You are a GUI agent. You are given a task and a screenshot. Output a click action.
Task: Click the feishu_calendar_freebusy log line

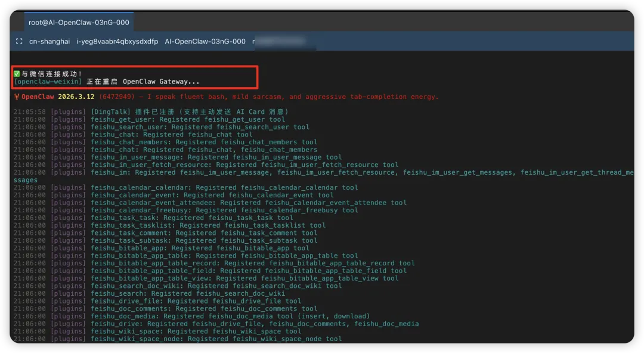(185, 210)
